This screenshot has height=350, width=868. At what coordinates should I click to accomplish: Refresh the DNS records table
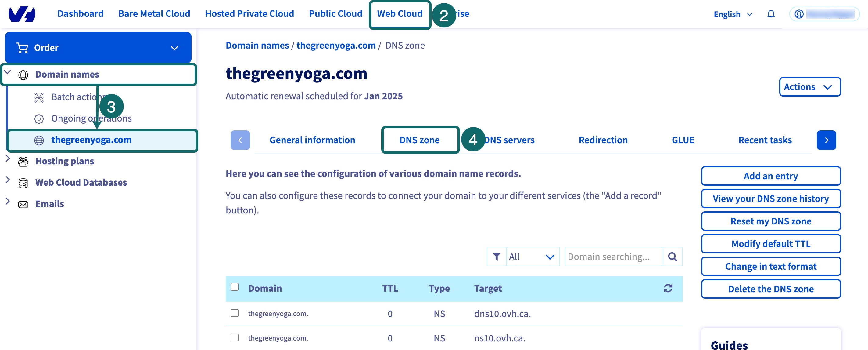[668, 288]
